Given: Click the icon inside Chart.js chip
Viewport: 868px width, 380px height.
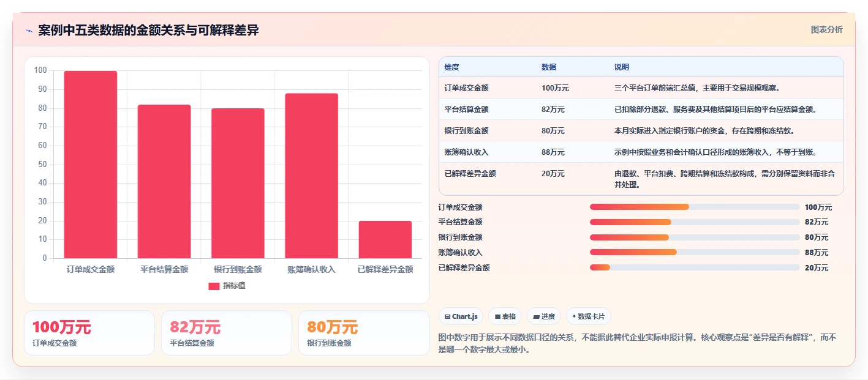Looking at the screenshot, I should click(448, 316).
